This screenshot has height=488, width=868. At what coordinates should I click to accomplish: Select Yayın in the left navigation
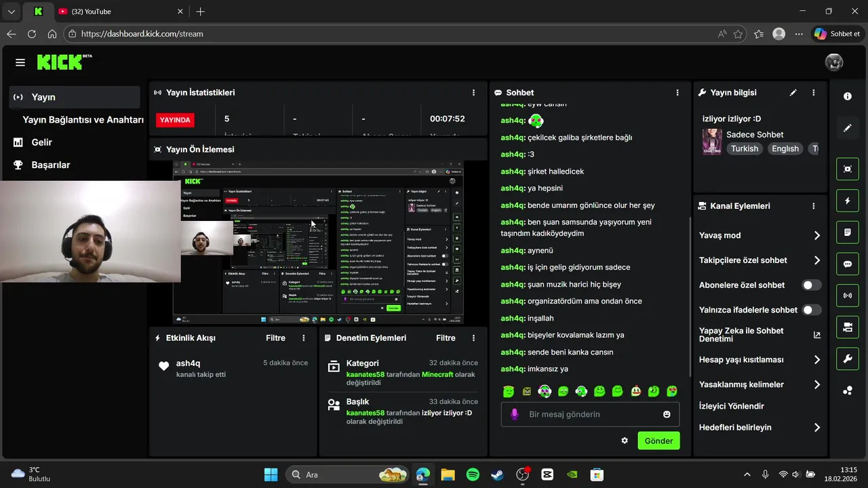[75, 97]
